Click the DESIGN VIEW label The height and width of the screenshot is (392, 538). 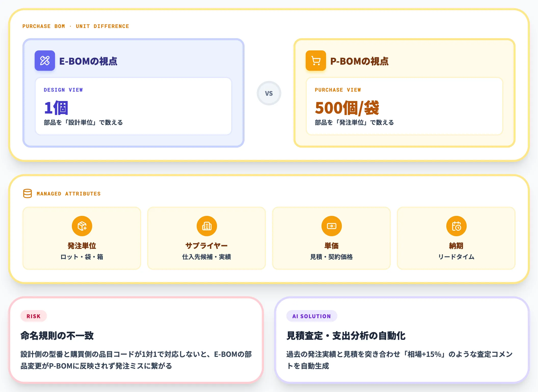tap(63, 90)
